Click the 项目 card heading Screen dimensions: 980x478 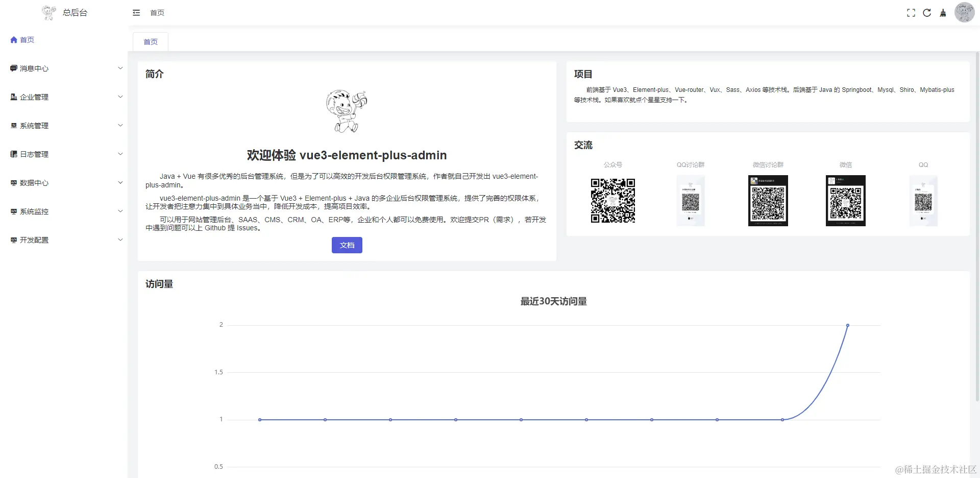[583, 74]
